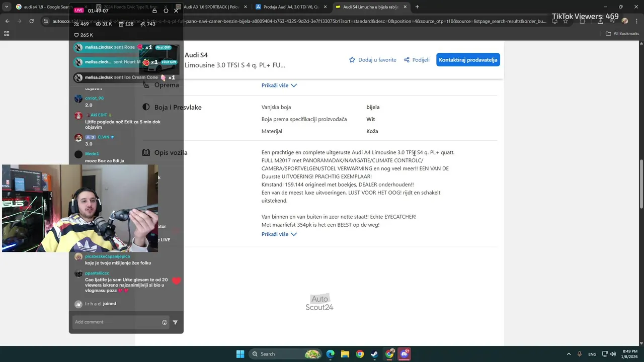Click the picabezkečapanijepica chat username
644x362 pixels.
pos(107,256)
